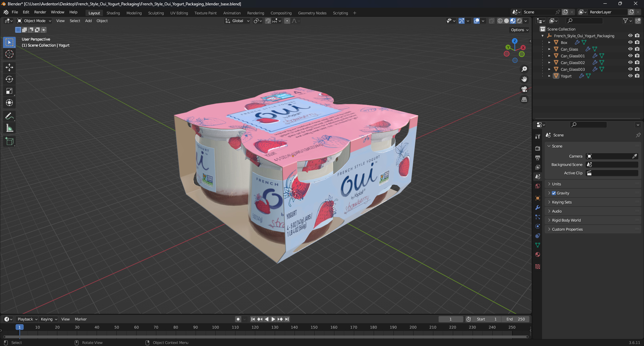The height and width of the screenshot is (346, 644).
Task: Switch to the Shading workspace tab
Action: click(x=113, y=13)
